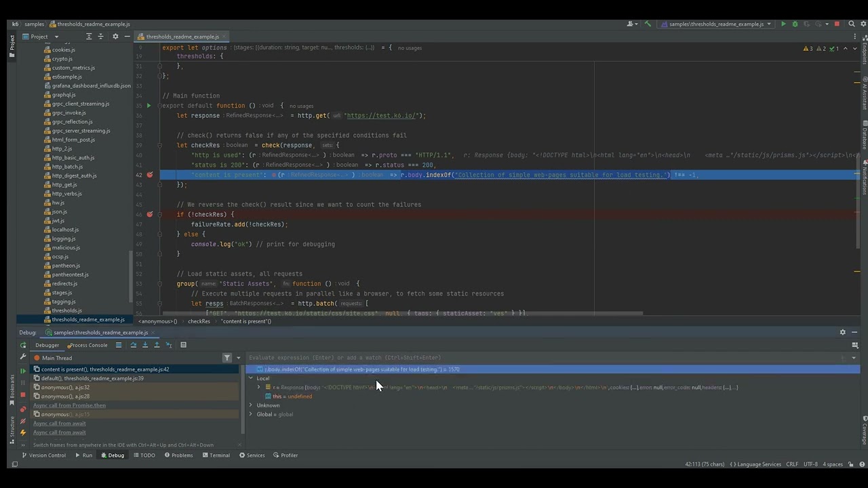Open Evaluate Expression calculator icon
Viewport: 868px width, 488px height.
click(x=183, y=345)
